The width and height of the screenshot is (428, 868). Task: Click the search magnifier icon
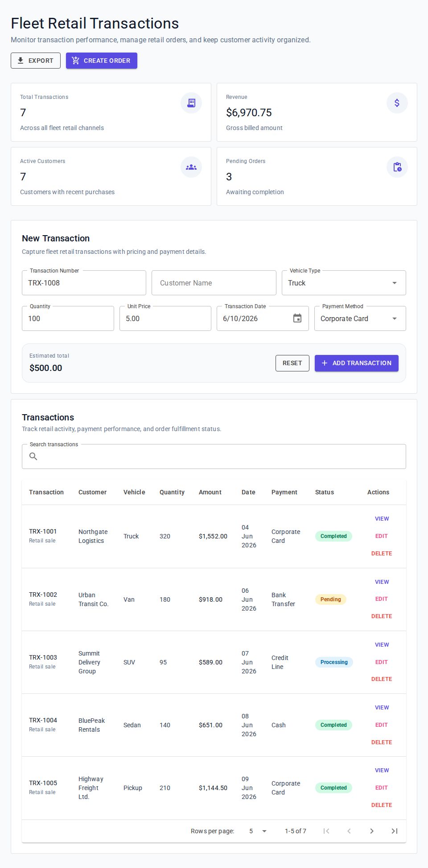[x=33, y=456]
